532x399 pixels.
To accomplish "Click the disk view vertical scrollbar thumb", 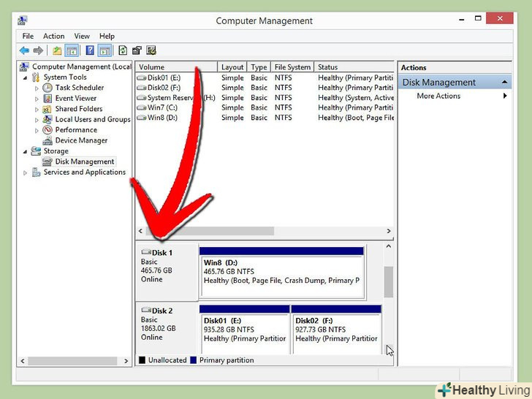I will pos(389,282).
